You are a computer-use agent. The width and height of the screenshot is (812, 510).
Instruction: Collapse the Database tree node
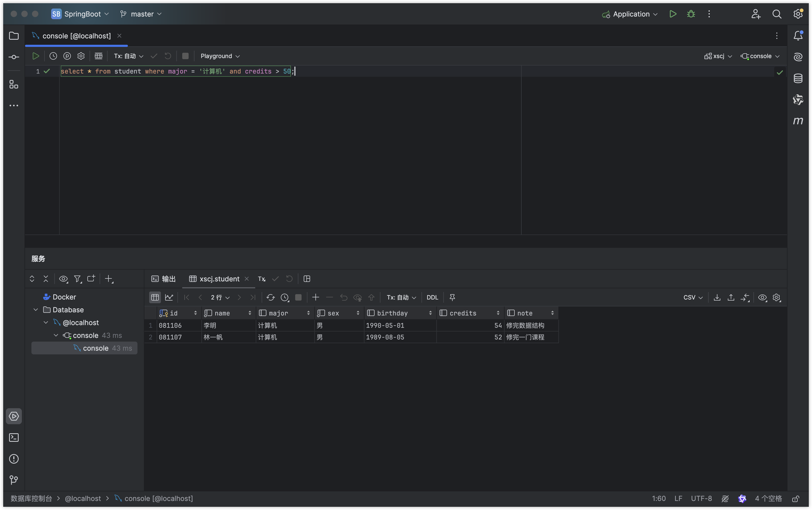(x=36, y=310)
